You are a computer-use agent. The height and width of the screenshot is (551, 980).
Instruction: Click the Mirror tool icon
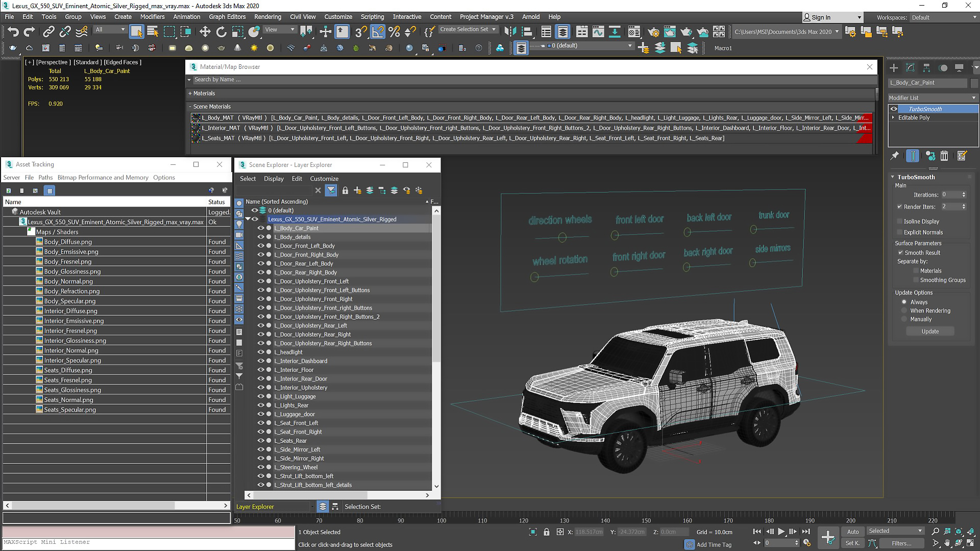coord(510,32)
